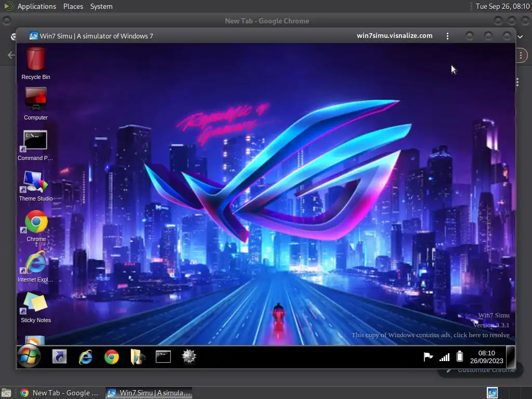Click the Win7 Simu tray icon in the bottom panel

coord(493,393)
